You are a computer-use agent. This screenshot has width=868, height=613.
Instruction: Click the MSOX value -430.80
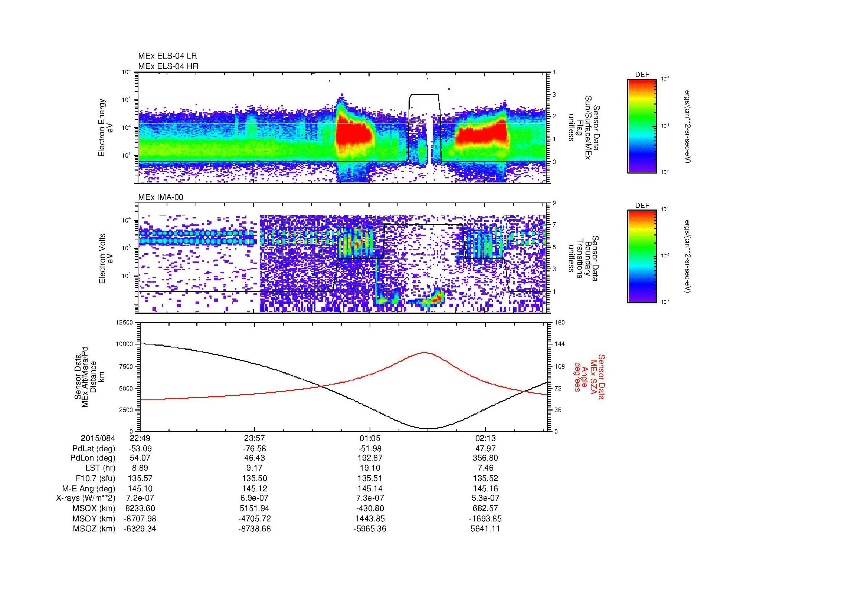pos(370,508)
